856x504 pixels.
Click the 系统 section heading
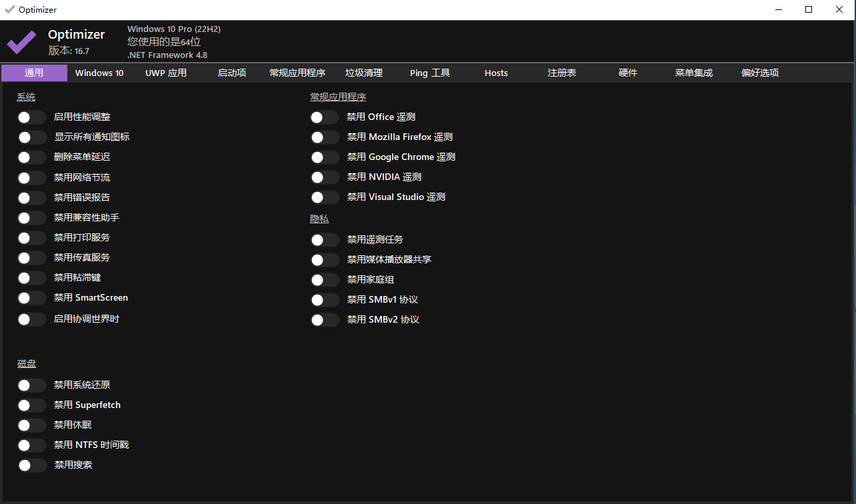coord(26,97)
